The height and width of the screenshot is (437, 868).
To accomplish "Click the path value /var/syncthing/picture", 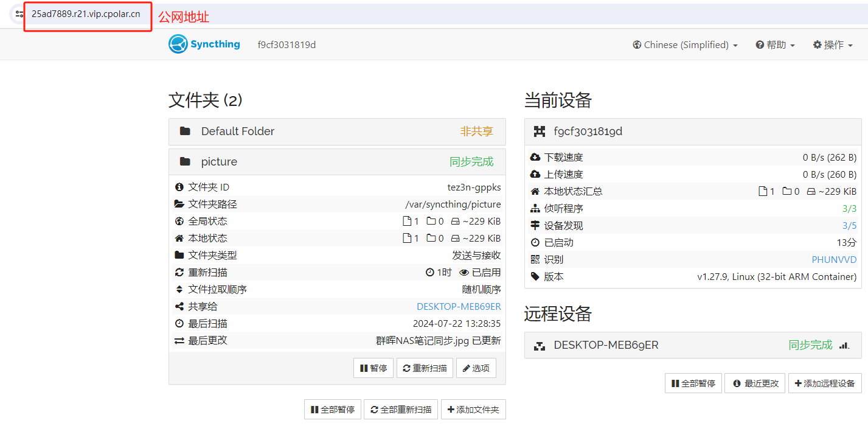I will click(x=453, y=204).
